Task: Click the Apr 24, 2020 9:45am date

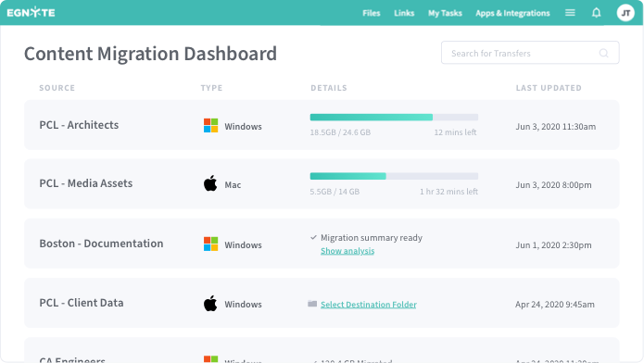Action: coord(555,305)
